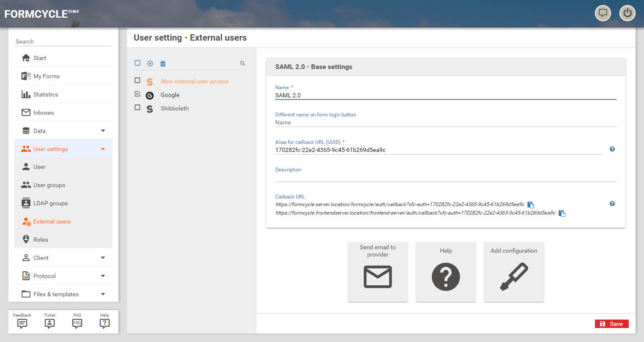The image size is (644, 342).
Task: Toggle the Google entry checkbox
Action: tap(137, 94)
